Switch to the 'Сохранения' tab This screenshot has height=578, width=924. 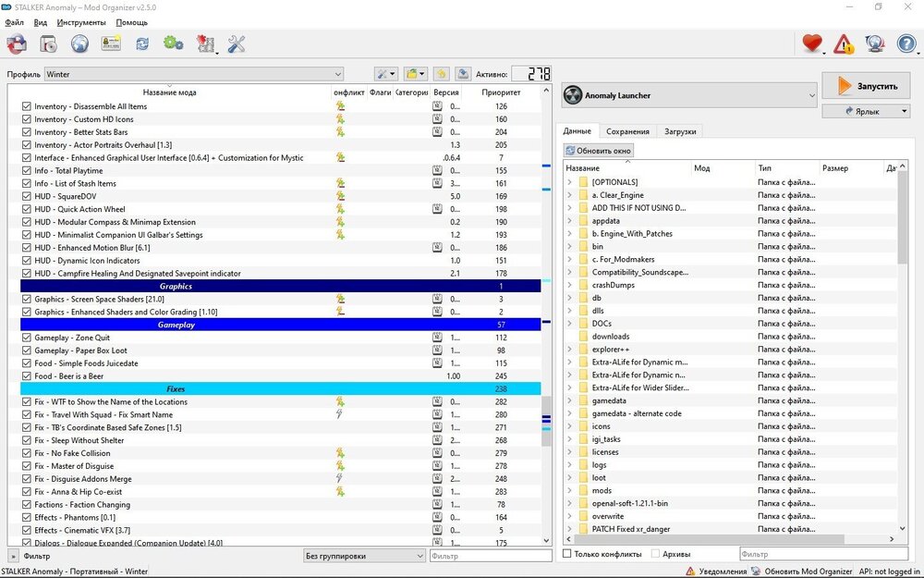point(627,131)
